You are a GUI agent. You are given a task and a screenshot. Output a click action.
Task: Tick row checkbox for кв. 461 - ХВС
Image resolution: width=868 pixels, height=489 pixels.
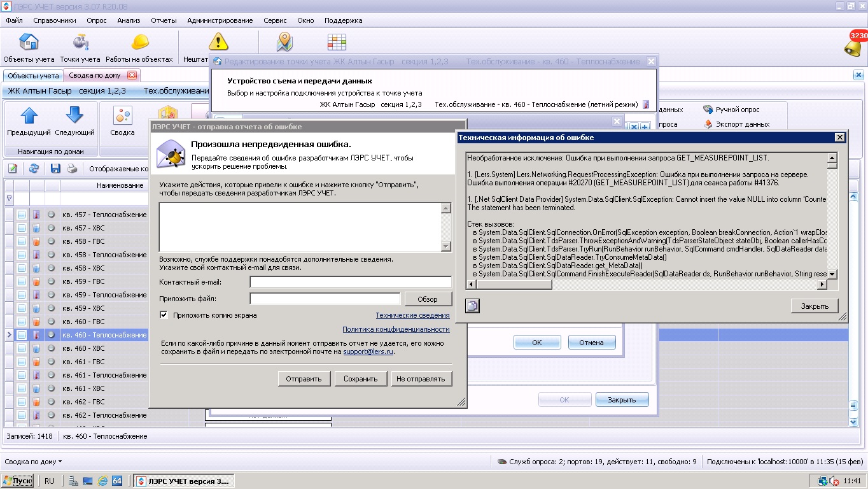(x=22, y=388)
